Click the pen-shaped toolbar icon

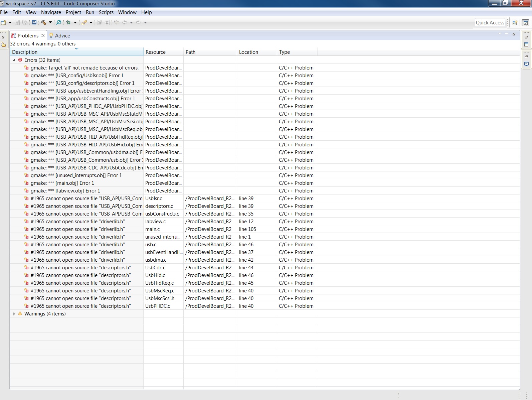(84, 22)
